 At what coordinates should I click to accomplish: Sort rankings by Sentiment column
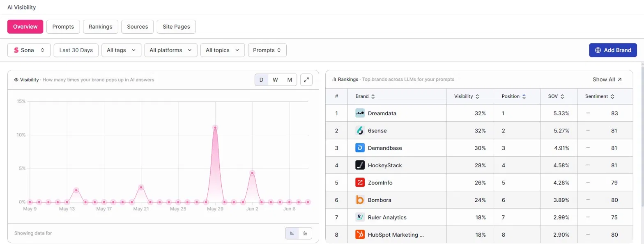600,96
